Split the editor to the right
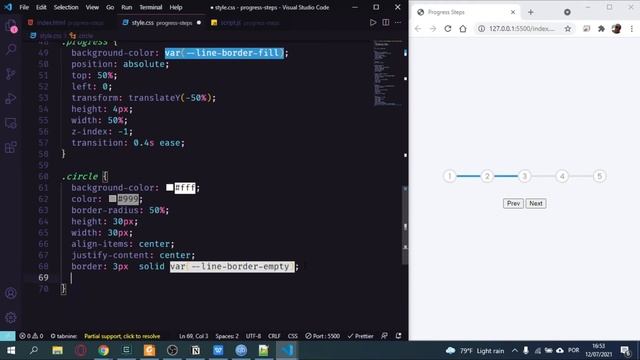The image size is (640, 360). (x=386, y=22)
